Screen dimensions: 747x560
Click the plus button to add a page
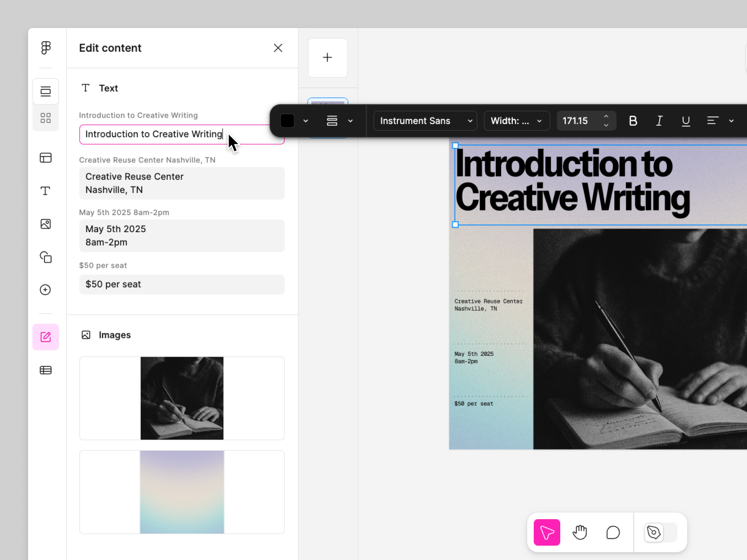[x=328, y=58]
